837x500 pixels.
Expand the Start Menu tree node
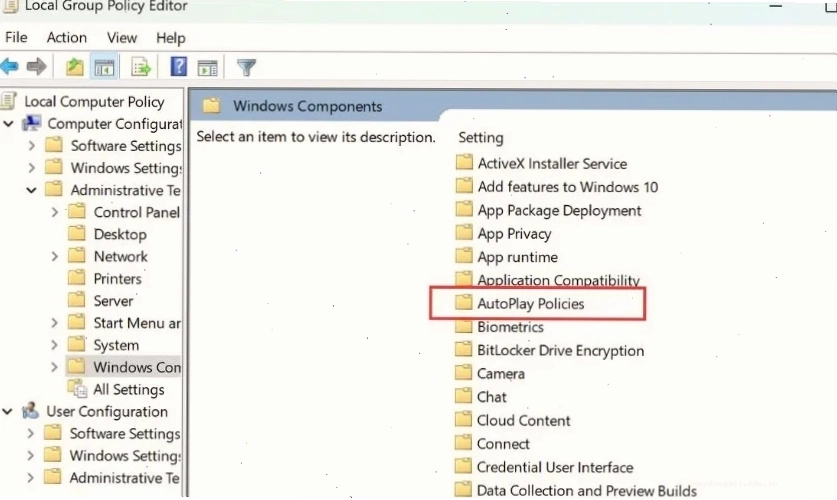[54, 323]
